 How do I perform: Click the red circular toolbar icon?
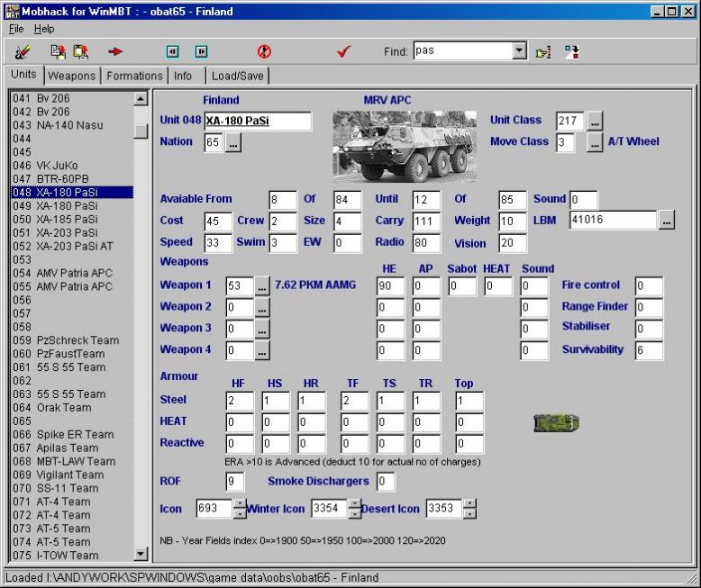(264, 52)
